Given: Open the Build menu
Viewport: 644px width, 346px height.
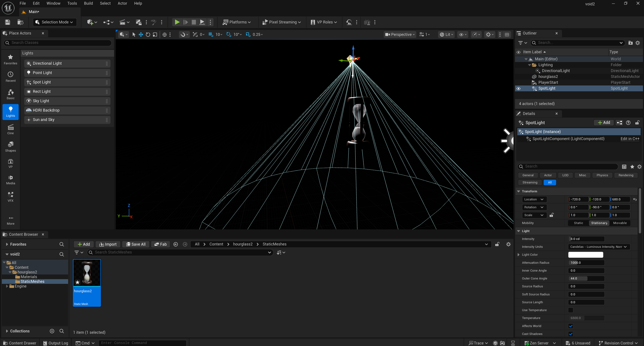Looking at the screenshot, I should point(88,3).
